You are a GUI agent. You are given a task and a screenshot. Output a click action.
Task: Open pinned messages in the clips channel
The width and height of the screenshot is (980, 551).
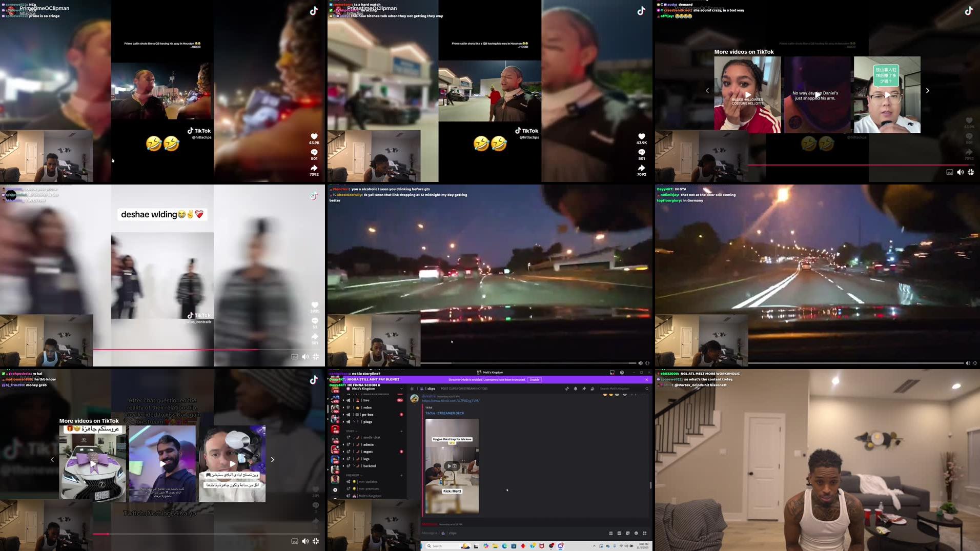[x=584, y=389]
